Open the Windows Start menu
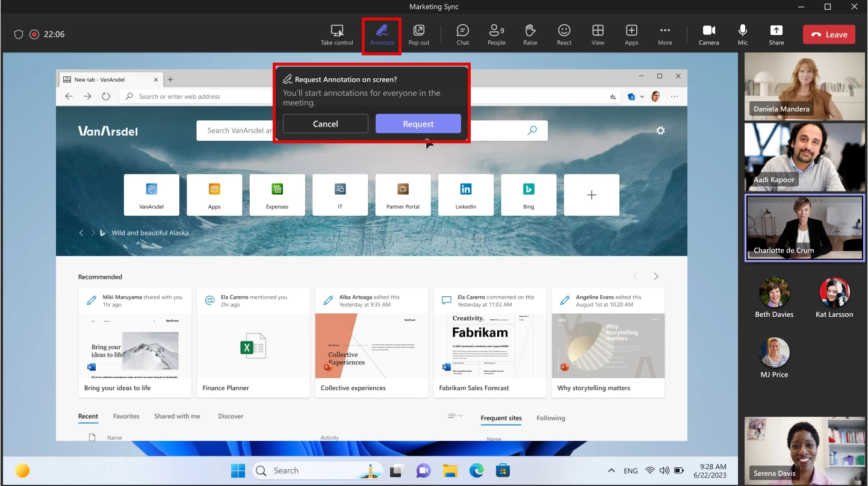This screenshot has width=868, height=486. click(238, 470)
